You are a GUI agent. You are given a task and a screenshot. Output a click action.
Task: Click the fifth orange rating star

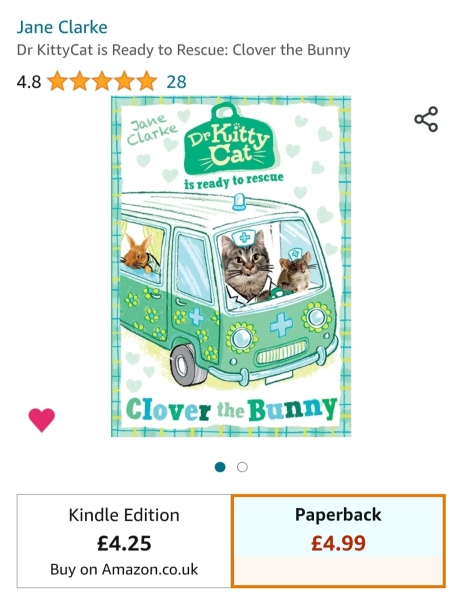pyautogui.click(x=147, y=81)
